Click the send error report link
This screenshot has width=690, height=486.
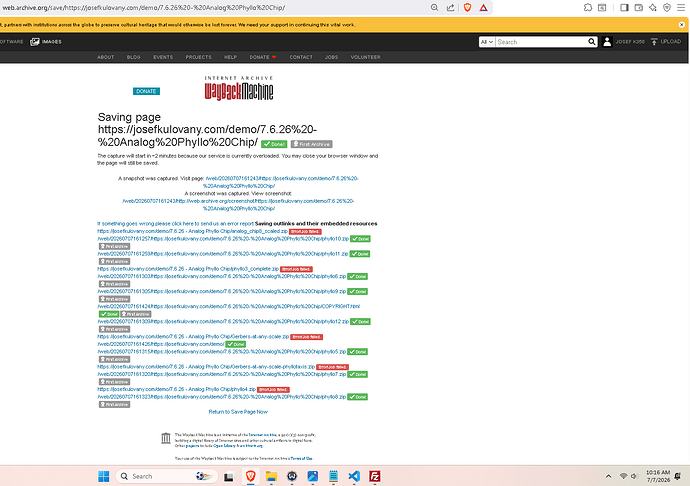tap(176, 224)
